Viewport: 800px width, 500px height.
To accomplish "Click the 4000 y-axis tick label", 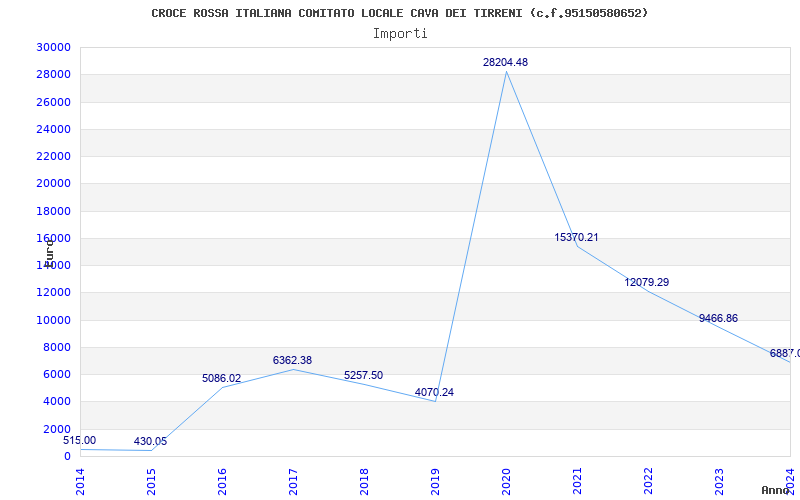I will pyautogui.click(x=56, y=402).
